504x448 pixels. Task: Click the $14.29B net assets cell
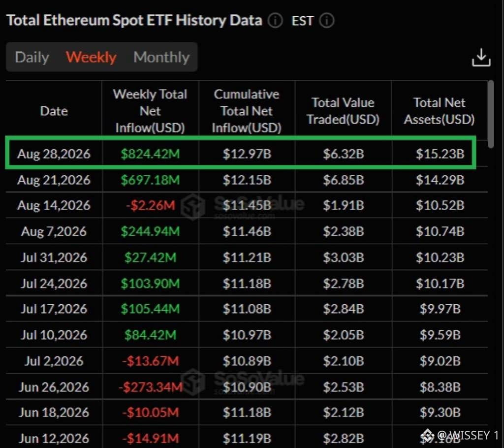440,180
